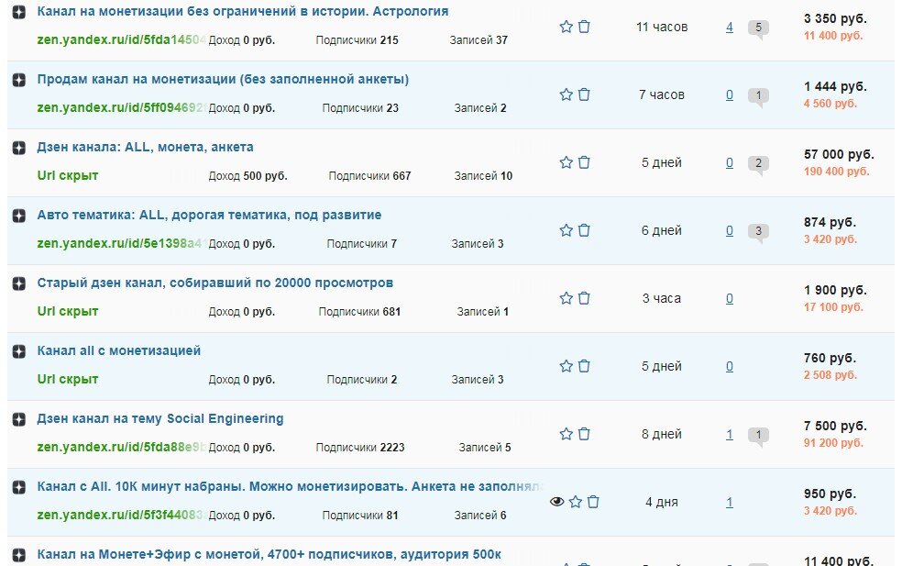924x566 pixels.
Task: Star the «Астрология» listing as favorite
Action: click(x=566, y=27)
